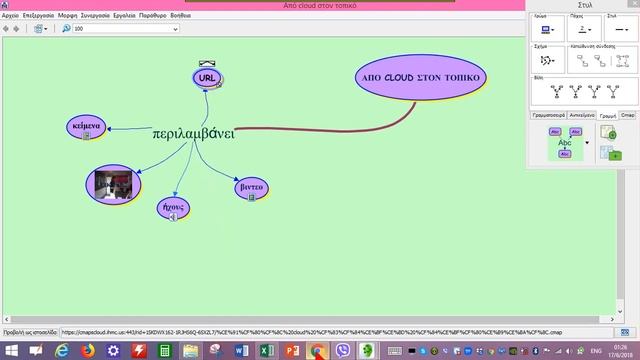Screen dimensions: 640x360
Task: Open the Μορφή menu
Action: pyautogui.click(x=67, y=15)
